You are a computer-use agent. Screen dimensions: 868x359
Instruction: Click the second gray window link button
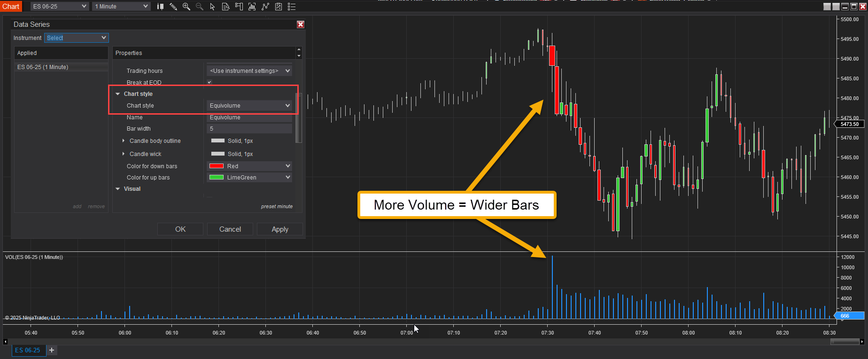coord(836,7)
